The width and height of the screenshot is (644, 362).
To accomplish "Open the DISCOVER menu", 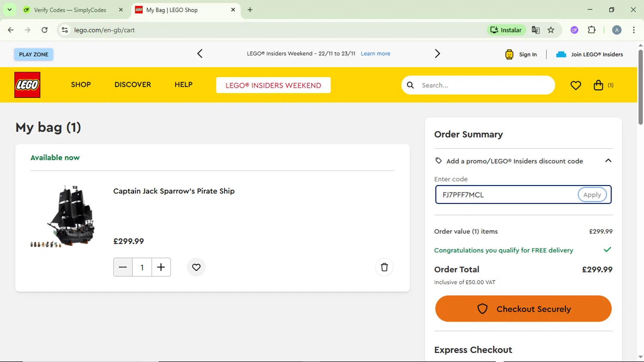I will tap(133, 85).
